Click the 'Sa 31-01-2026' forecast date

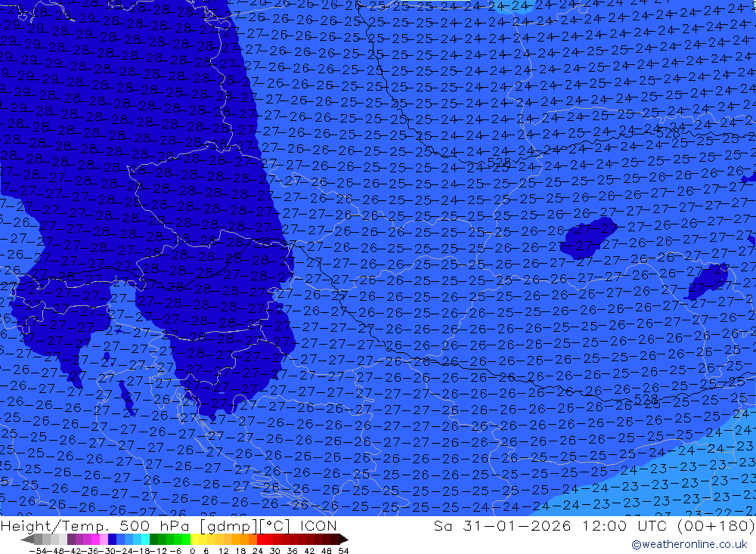[492, 526]
